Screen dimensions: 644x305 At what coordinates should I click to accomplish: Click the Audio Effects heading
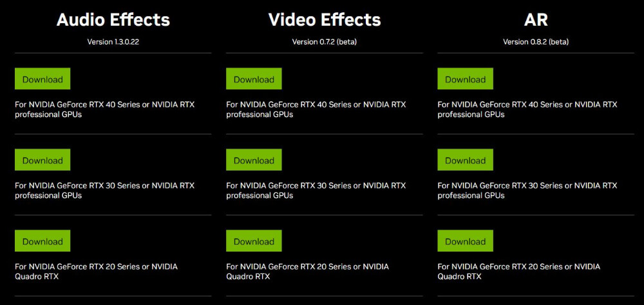tap(113, 20)
